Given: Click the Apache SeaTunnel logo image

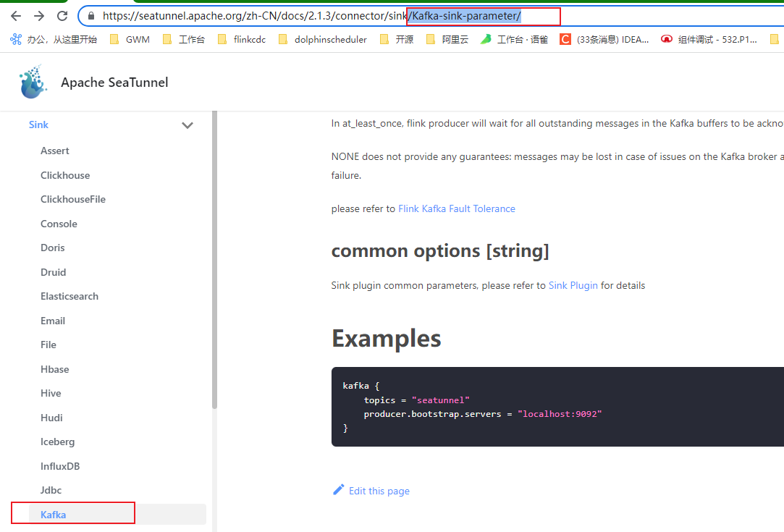Looking at the screenshot, I should click(x=33, y=82).
